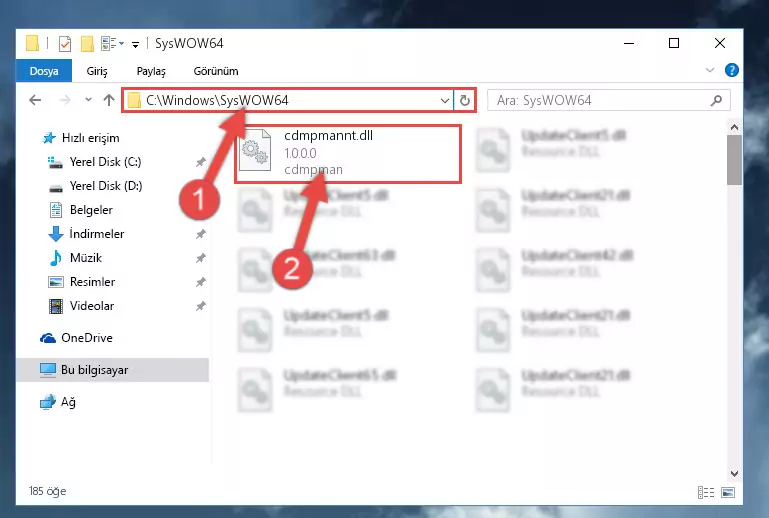This screenshot has width=769, height=518.
Task: Click Properties icon in quick access toolbar
Action: [65, 44]
